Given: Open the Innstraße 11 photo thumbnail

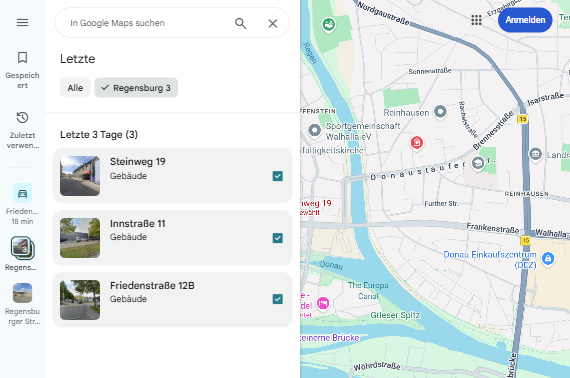Looking at the screenshot, I should click(x=80, y=238).
